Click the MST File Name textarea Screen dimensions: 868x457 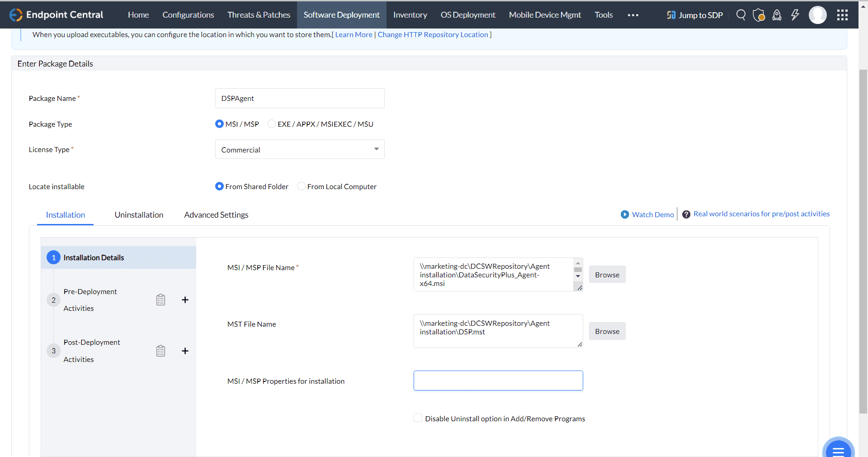coord(498,331)
